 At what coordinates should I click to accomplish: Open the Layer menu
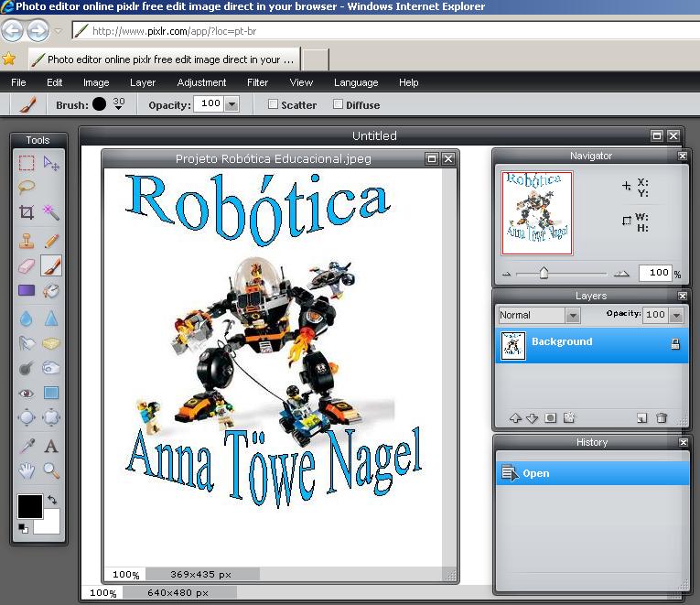pos(143,82)
